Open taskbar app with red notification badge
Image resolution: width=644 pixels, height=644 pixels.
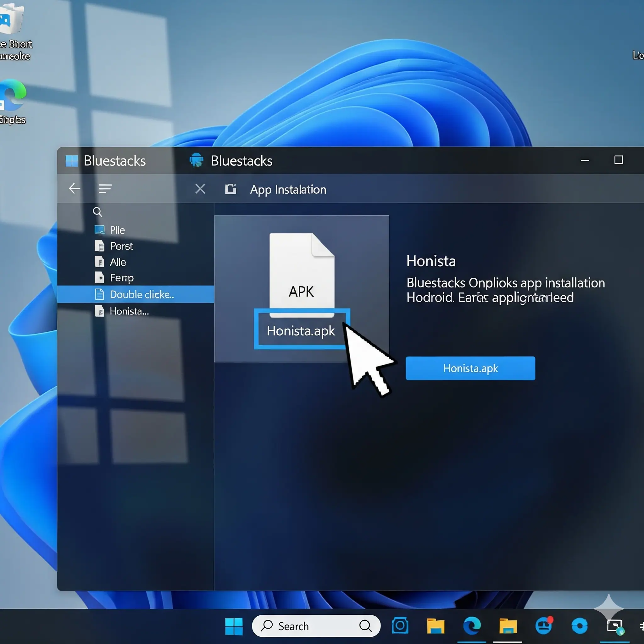pos(544,625)
